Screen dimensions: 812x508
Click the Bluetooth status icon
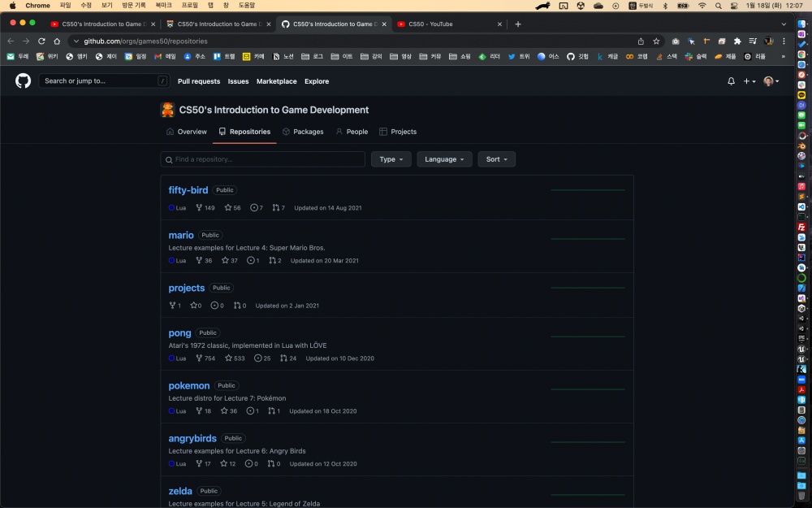pyautogui.click(x=666, y=6)
